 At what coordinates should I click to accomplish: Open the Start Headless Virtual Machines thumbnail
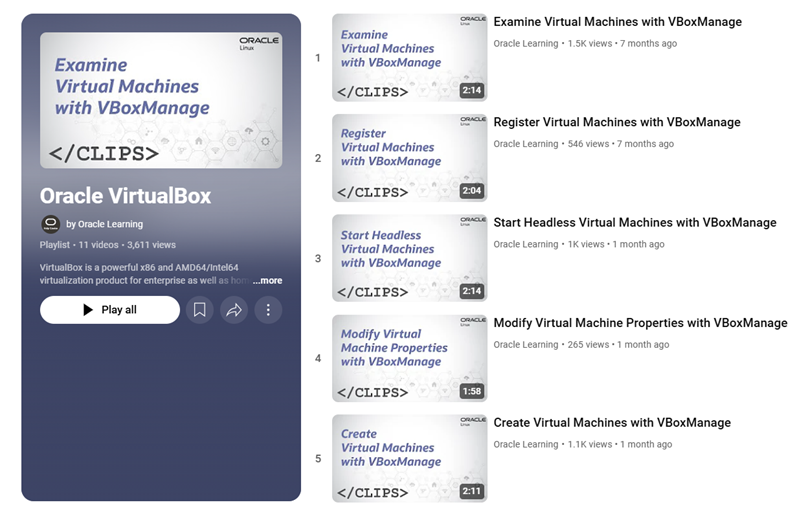(410, 258)
